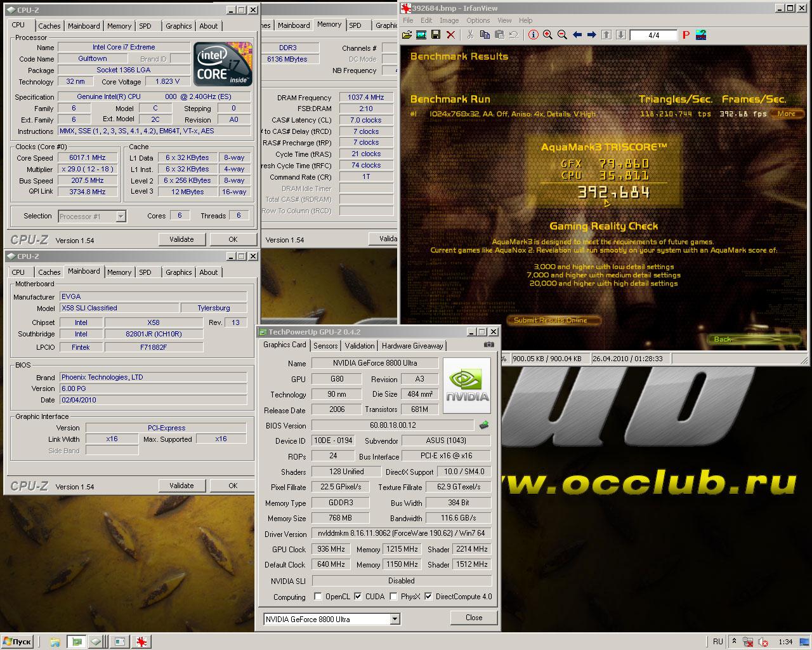Click Validate in the CPU-Z Mainboard window
The image size is (812, 650).
tap(181, 486)
